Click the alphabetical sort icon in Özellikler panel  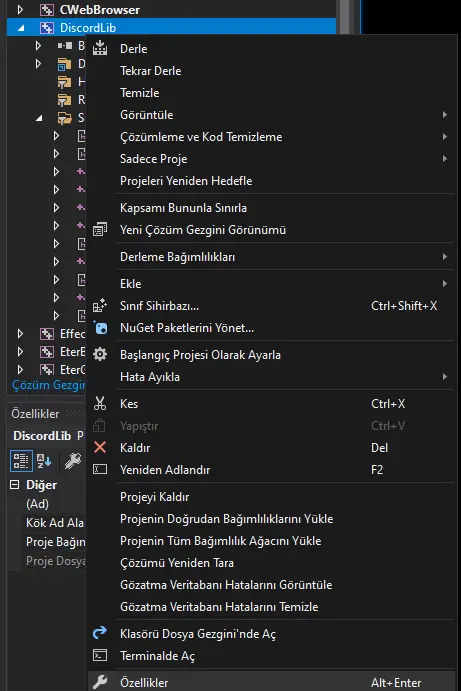pos(44,461)
